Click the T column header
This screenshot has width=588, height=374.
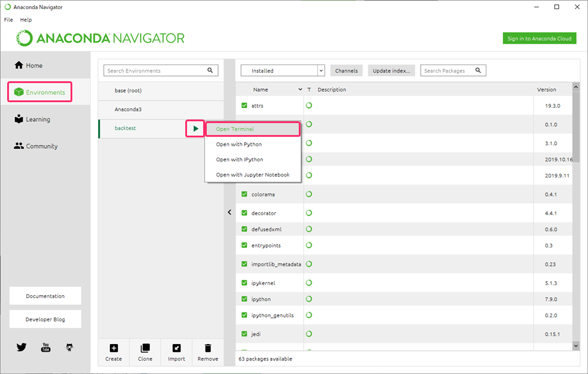point(309,90)
